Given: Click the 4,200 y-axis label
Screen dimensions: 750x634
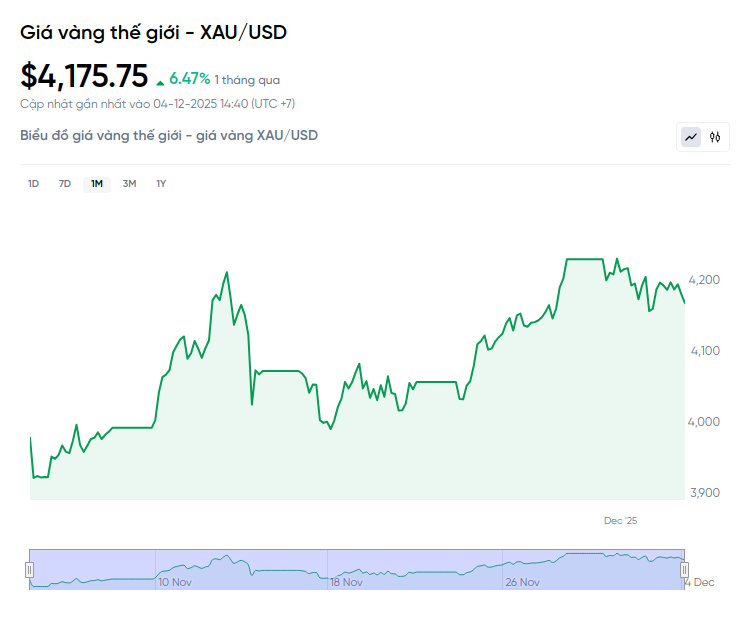Looking at the screenshot, I should click(x=705, y=280).
